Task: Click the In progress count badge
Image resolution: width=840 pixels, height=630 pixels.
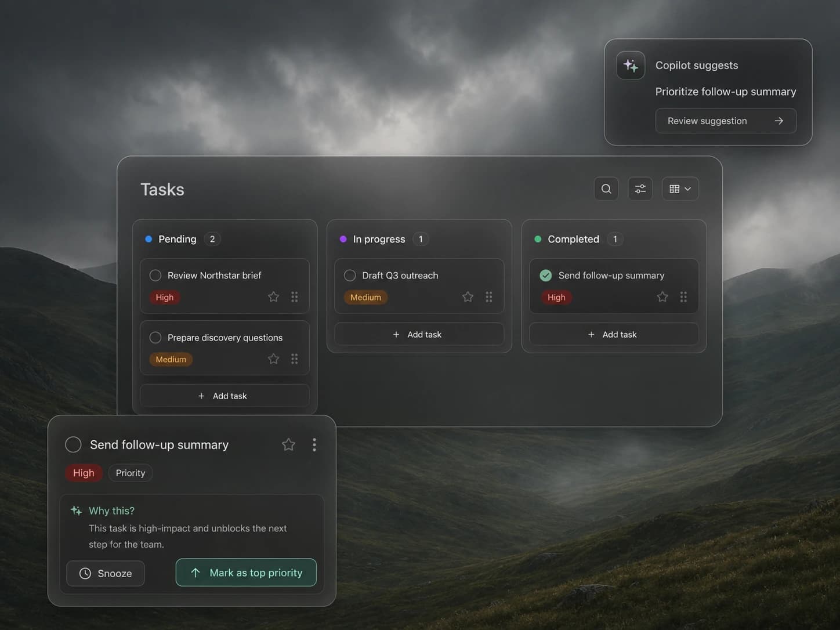Action: [421, 239]
